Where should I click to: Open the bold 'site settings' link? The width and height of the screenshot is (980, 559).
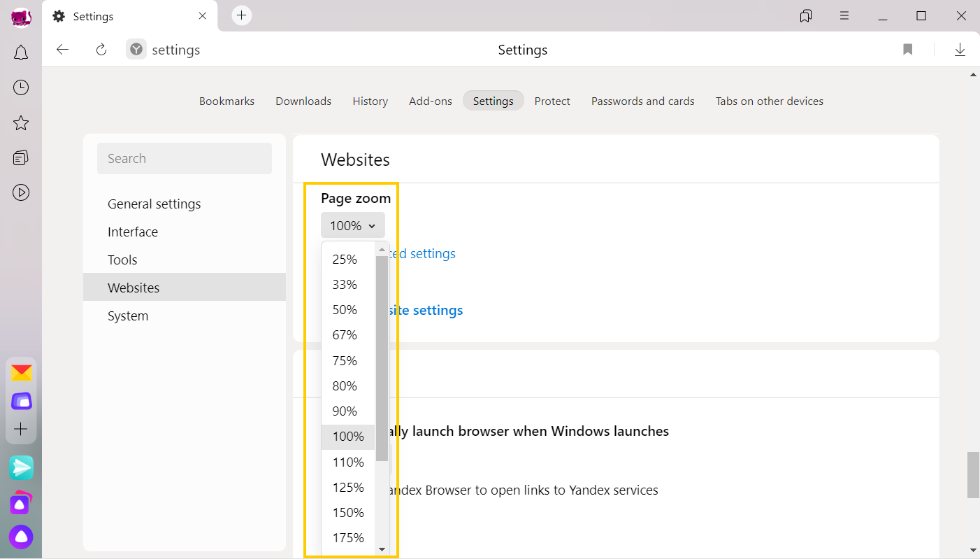click(426, 310)
